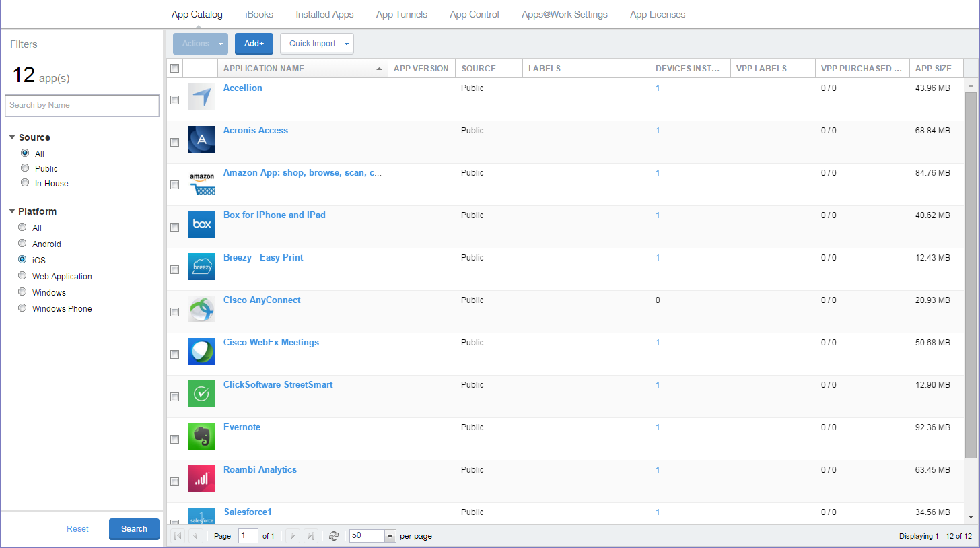
Task: Check the Box for iPhone row checkbox
Action: tap(175, 227)
